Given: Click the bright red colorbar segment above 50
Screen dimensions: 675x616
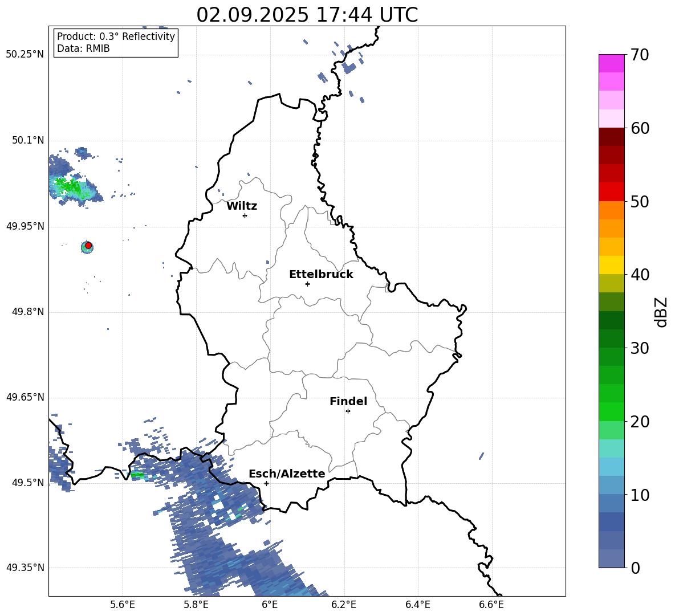Looking at the screenshot, I should [x=611, y=192].
